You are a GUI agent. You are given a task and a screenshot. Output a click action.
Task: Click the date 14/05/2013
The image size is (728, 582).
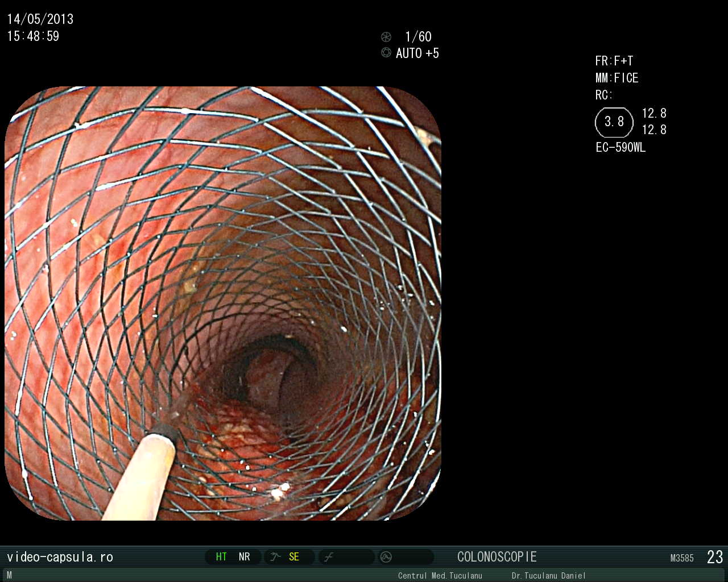click(x=40, y=19)
